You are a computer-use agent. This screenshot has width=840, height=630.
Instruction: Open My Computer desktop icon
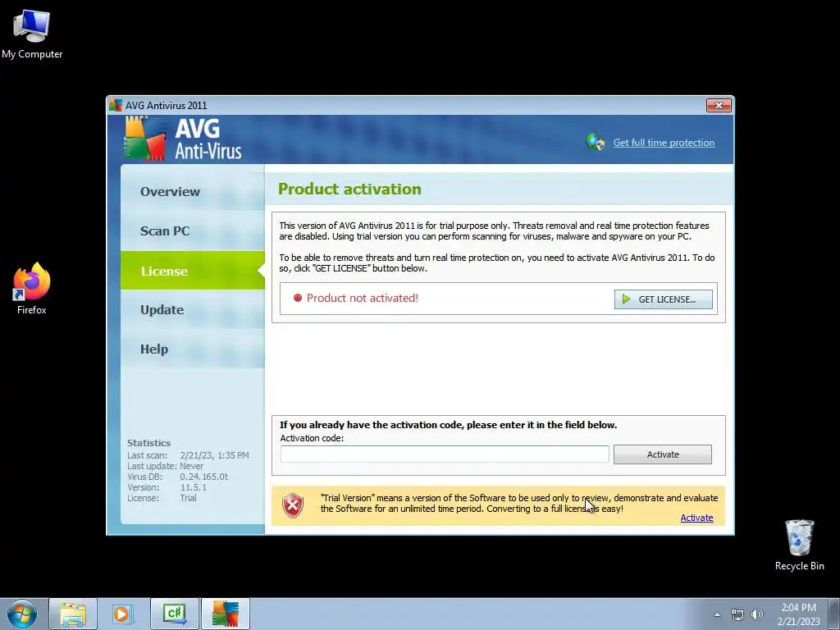32,35
